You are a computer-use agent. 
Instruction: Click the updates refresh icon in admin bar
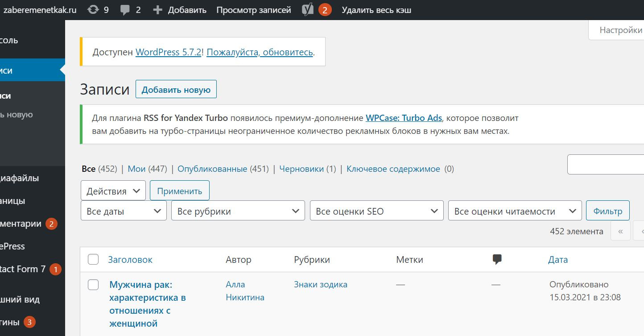pyautogui.click(x=93, y=10)
